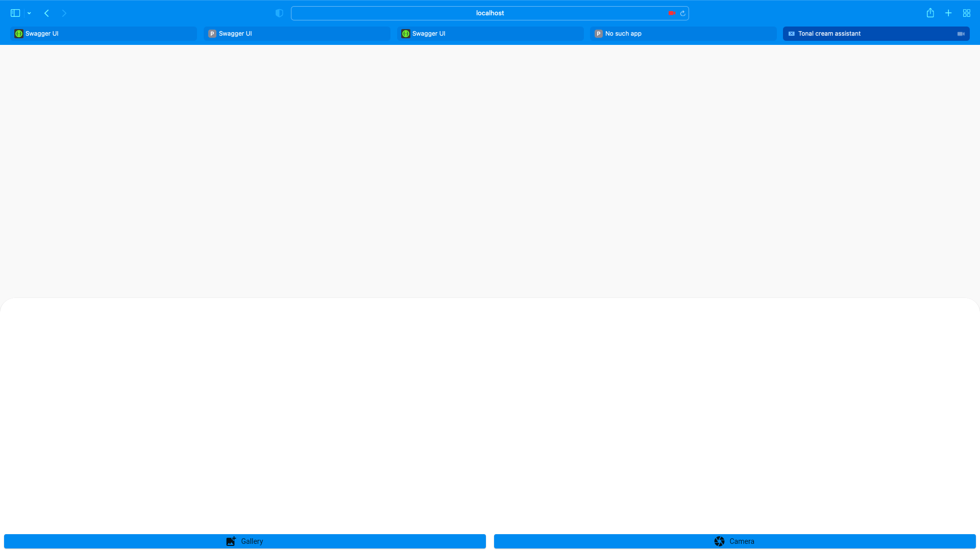This screenshot has width=980, height=551.
Task: Show the tab overview grid
Action: pos(966,13)
